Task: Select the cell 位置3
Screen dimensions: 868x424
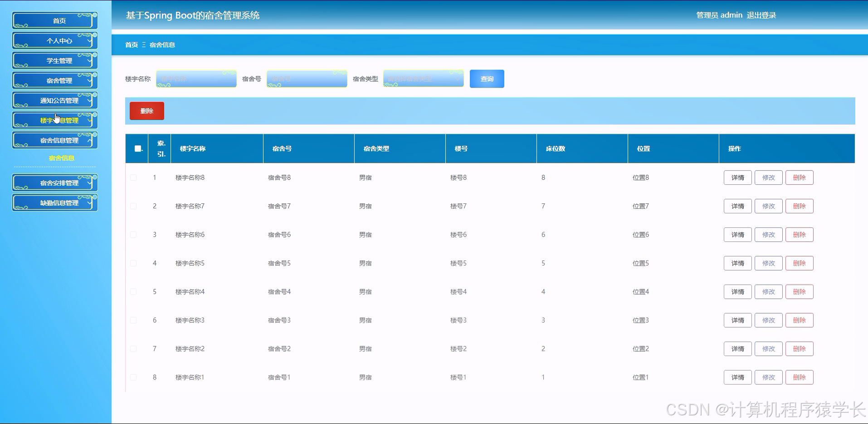Action: [x=641, y=320]
